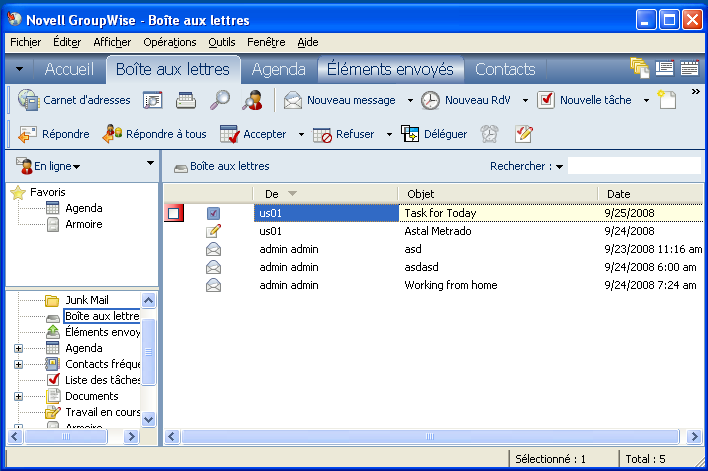Toggle the task checkmark icon next to us01

coord(213,213)
